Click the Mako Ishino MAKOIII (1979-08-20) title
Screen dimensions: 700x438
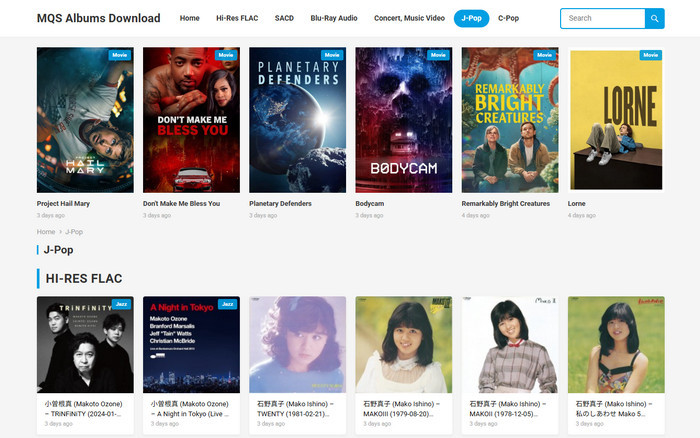pyautogui.click(x=402, y=409)
